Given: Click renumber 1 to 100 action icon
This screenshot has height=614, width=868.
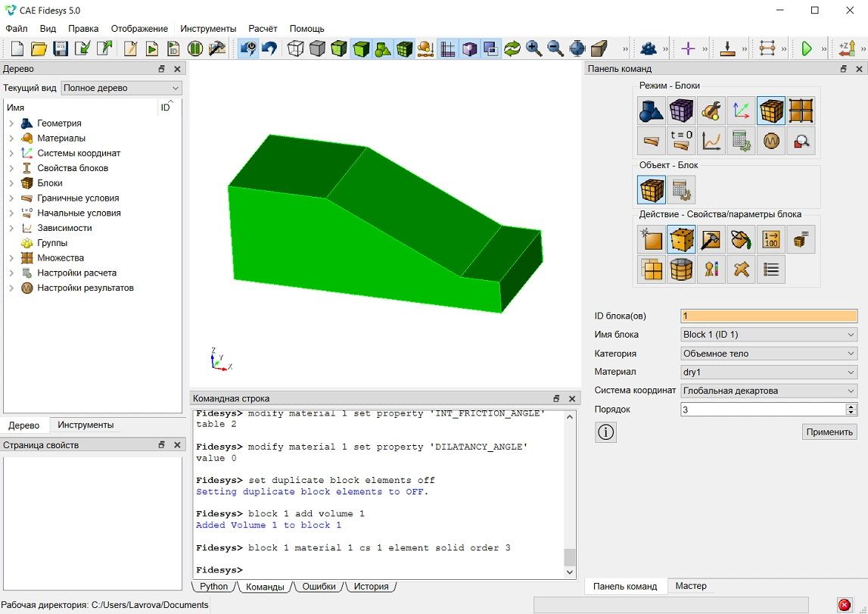Looking at the screenshot, I should coord(771,239).
